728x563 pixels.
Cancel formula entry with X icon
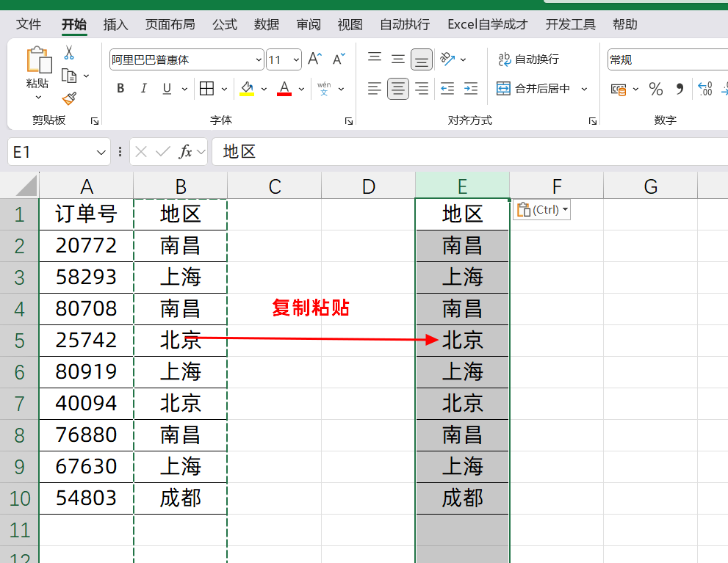pyautogui.click(x=141, y=152)
